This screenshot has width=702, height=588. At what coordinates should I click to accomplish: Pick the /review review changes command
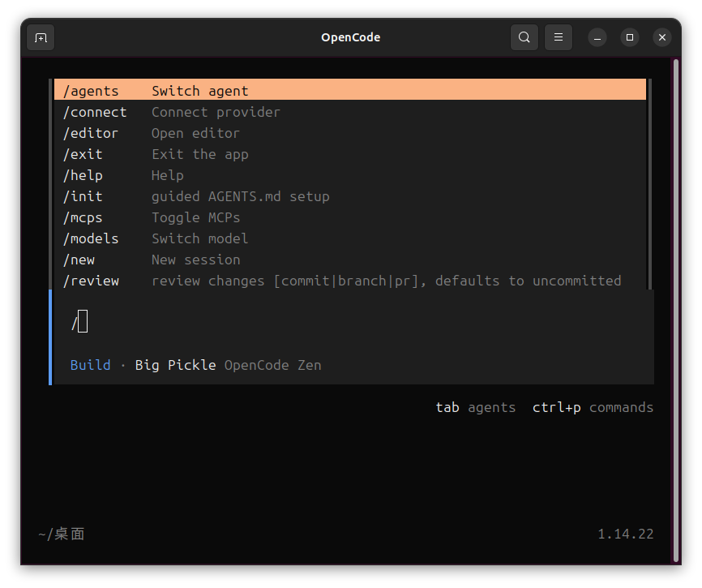(350, 281)
